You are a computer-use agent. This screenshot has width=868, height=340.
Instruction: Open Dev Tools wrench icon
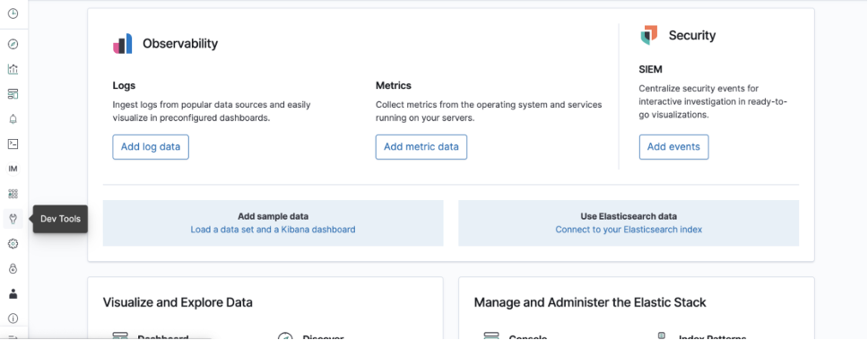point(13,219)
